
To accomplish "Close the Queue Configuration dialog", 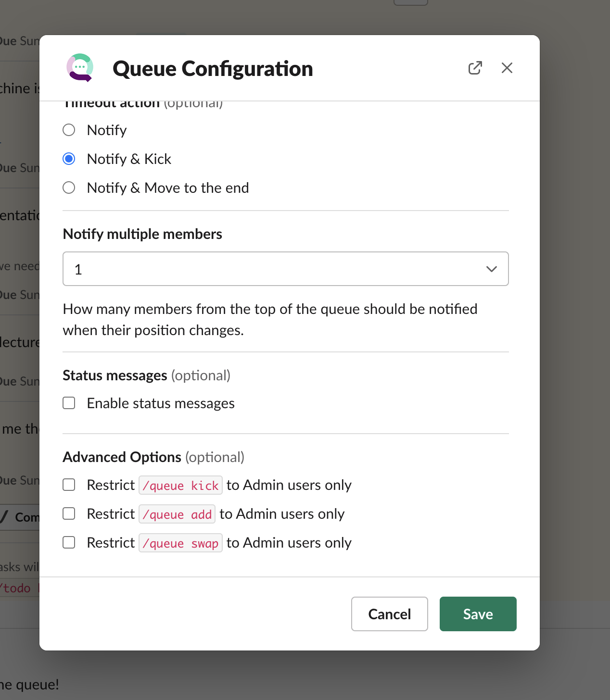I will tap(507, 68).
